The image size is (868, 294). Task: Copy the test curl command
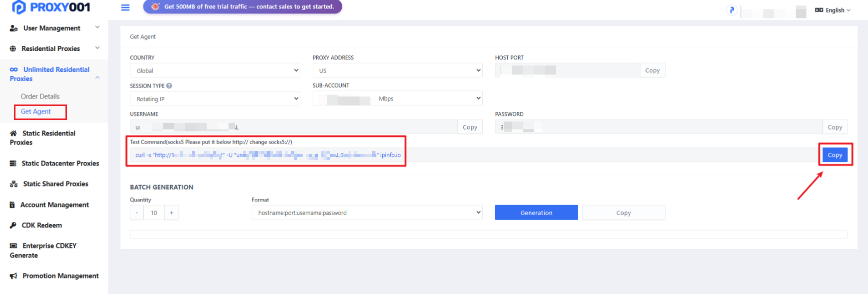[835, 155]
